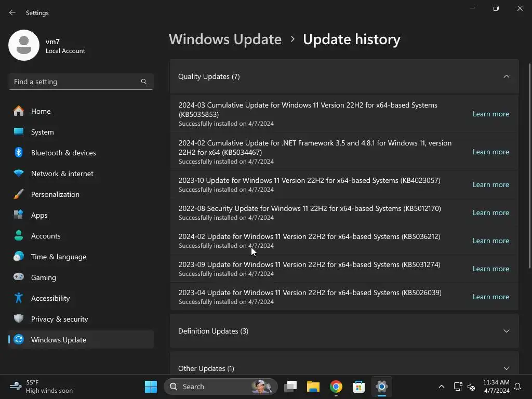Image resolution: width=532 pixels, height=399 pixels.
Task: Click the 2023-10 Update KB4023057 title
Action: point(310,180)
